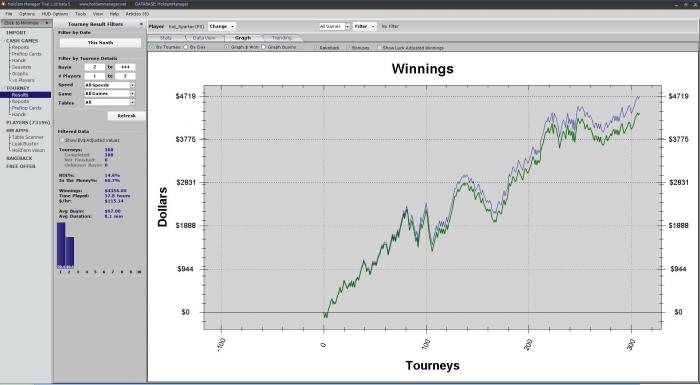Viewport: 700px width, 385px height.
Task: Click the Buyin maximum field
Action: [125, 67]
